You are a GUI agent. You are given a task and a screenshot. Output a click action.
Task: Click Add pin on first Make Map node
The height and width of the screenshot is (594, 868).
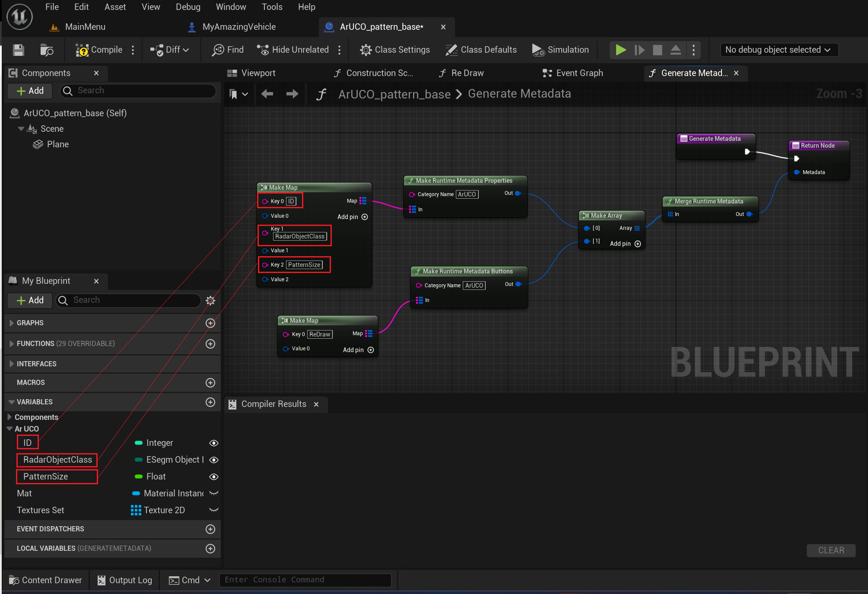click(x=353, y=217)
